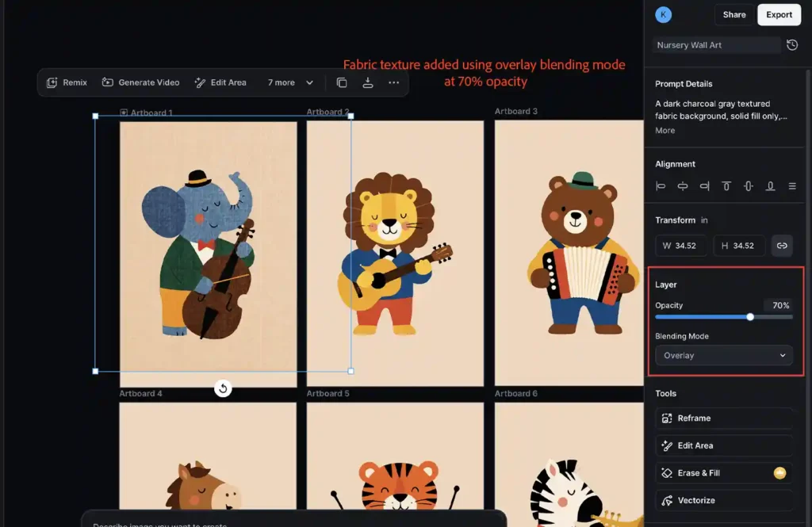
Task: Select the Artboard 6 label
Action: click(x=515, y=393)
